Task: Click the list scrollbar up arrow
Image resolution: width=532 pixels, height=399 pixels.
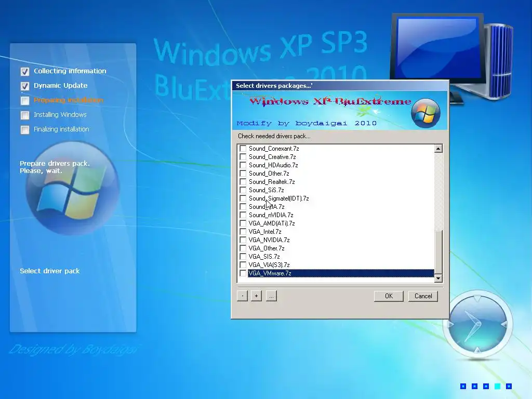Action: [438, 149]
